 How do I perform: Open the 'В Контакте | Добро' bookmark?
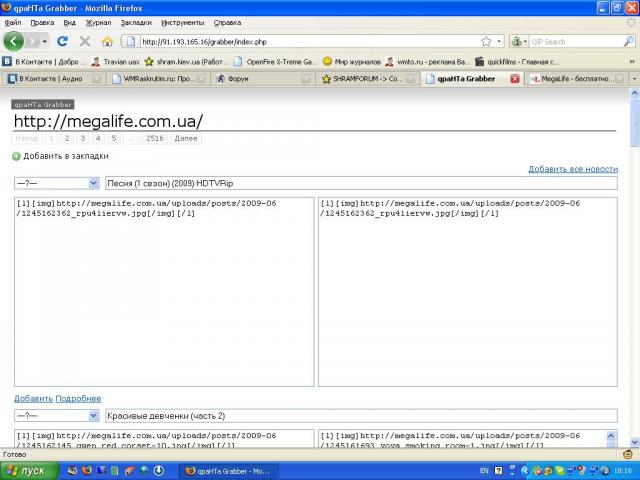(x=44, y=62)
